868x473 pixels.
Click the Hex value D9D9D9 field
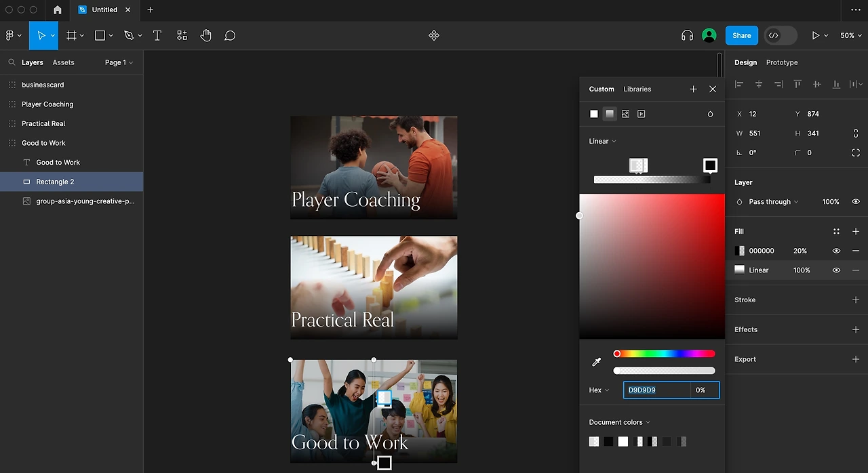pos(656,390)
